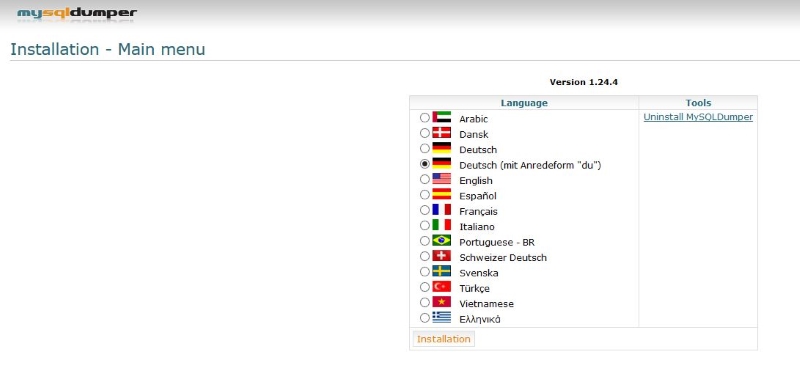Screen dimensions: 800x385
Task: Click the MySQLDumper logo
Action: click(77, 13)
